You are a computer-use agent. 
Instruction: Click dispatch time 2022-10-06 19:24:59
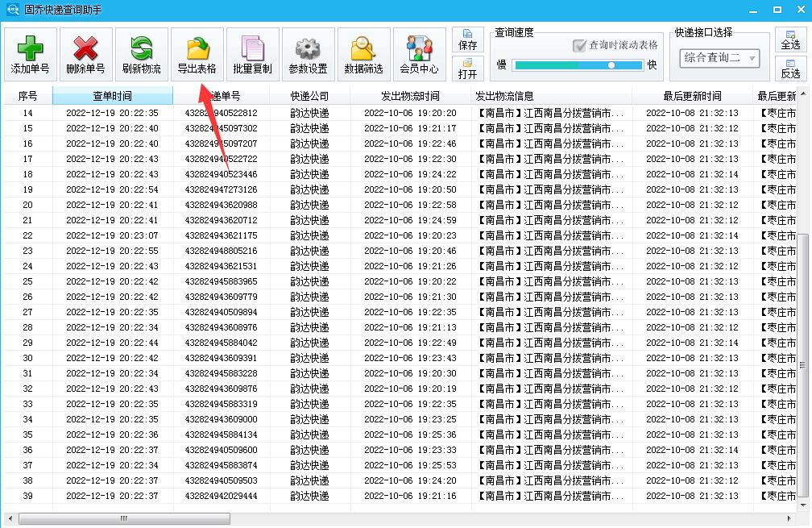(x=410, y=220)
